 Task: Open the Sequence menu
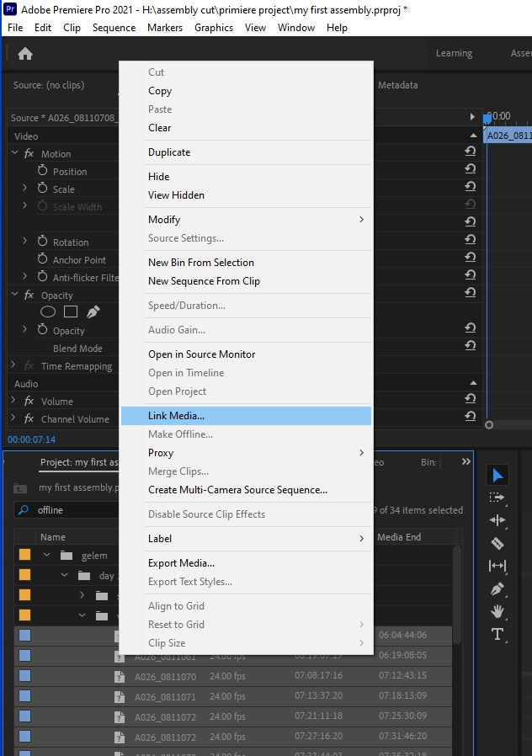114,28
